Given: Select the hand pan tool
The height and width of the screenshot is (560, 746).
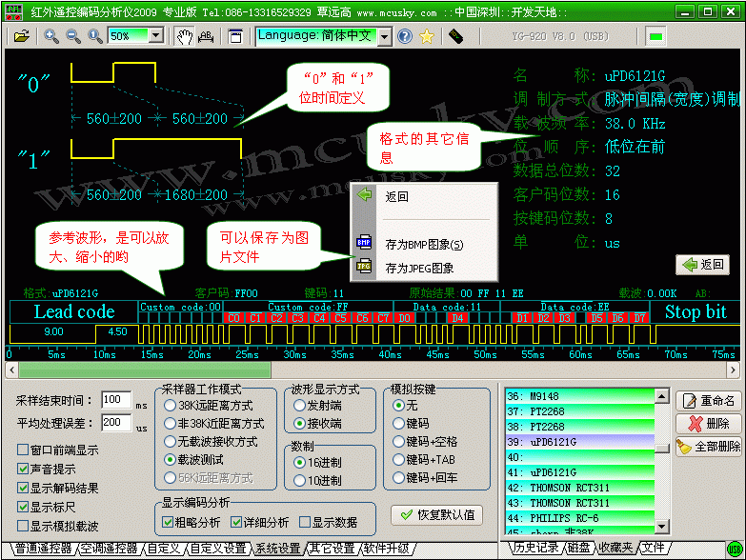Looking at the screenshot, I should click(185, 36).
